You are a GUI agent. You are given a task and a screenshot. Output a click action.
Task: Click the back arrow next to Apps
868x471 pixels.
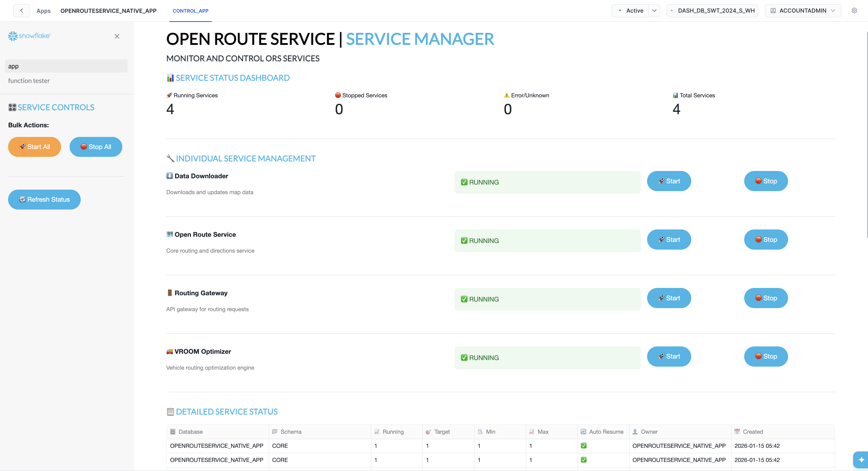tap(21, 10)
